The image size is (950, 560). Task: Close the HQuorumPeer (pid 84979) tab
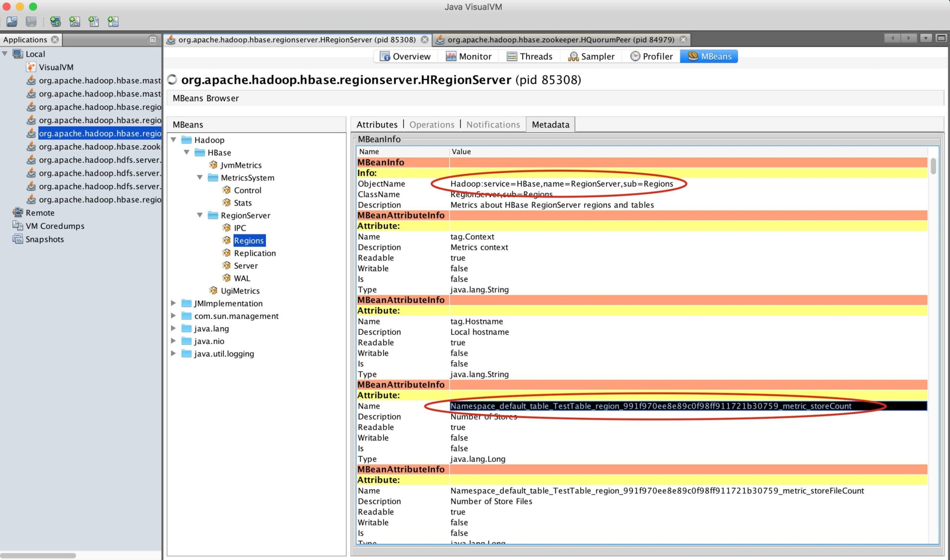click(683, 40)
